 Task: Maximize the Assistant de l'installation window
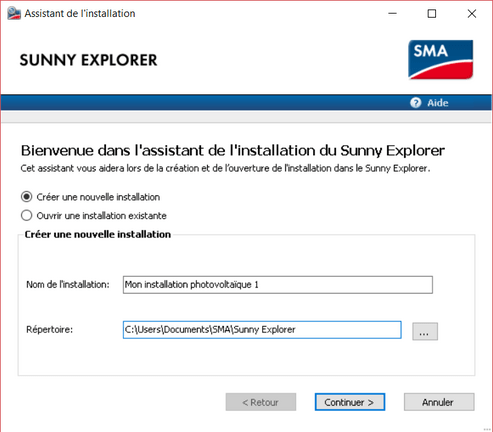point(432,13)
